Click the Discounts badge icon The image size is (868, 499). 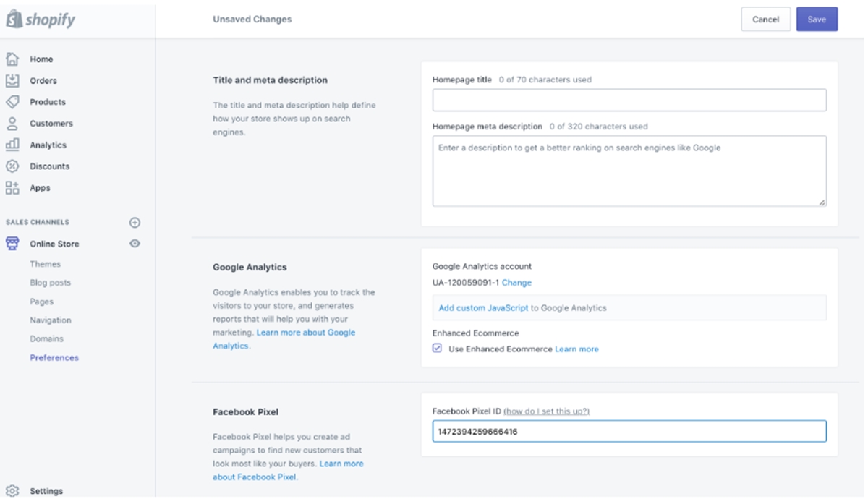(x=12, y=166)
